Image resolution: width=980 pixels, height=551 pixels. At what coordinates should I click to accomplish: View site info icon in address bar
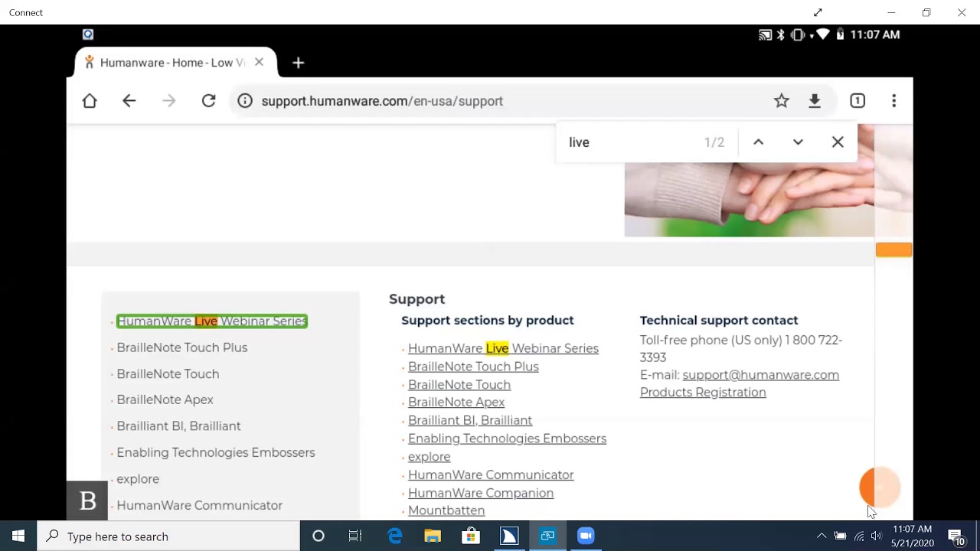(245, 101)
